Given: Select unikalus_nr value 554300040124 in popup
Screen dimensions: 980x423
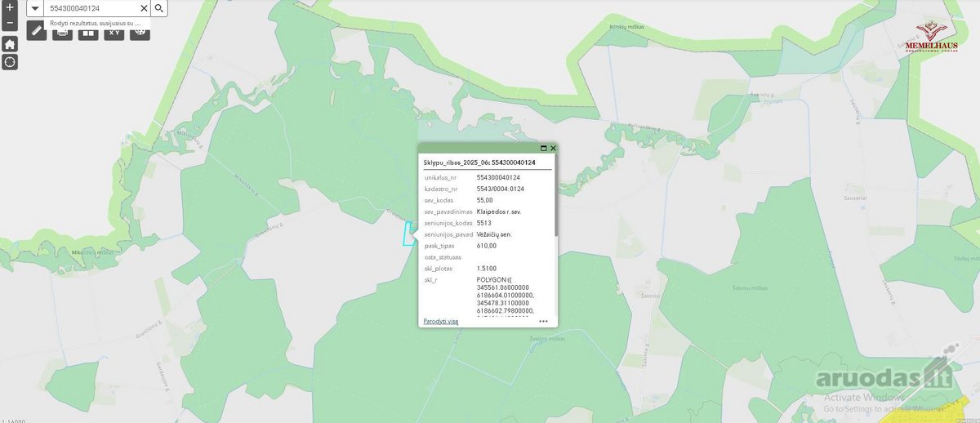Looking at the screenshot, I should tap(498, 177).
